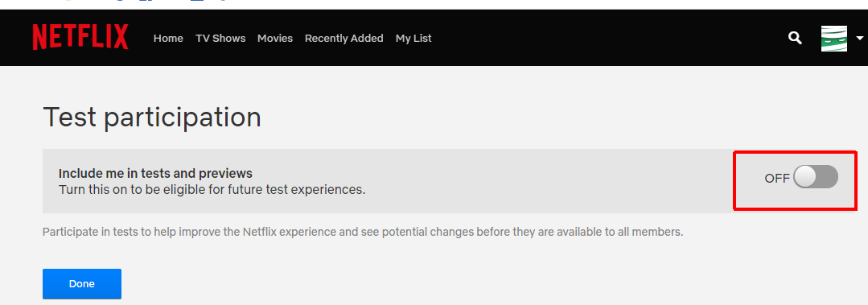
Task: Go to Home in navigation bar
Action: (168, 38)
